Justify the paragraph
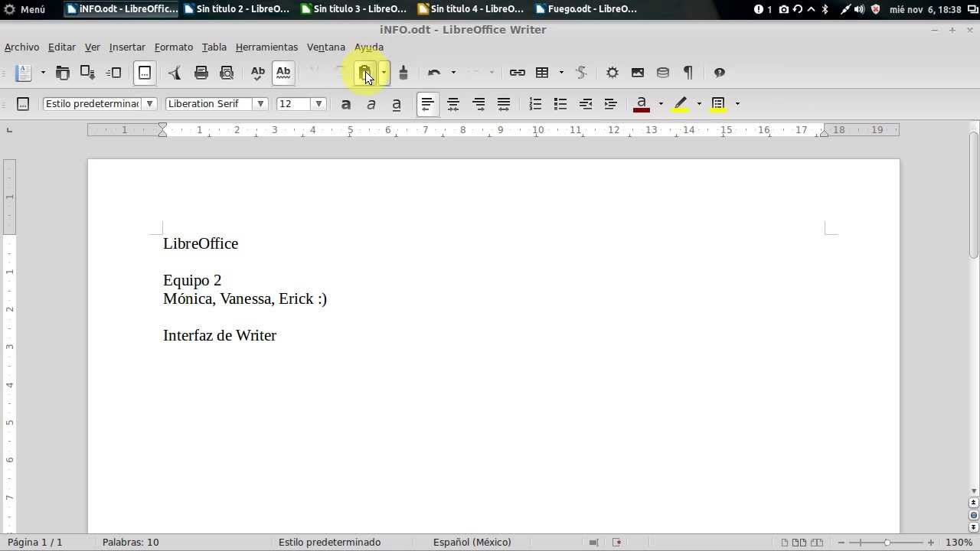 pos(504,104)
